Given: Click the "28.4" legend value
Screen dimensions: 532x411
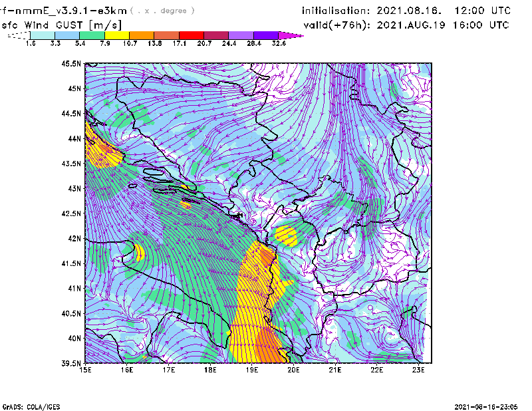Looking at the screenshot, I should coord(254,43).
